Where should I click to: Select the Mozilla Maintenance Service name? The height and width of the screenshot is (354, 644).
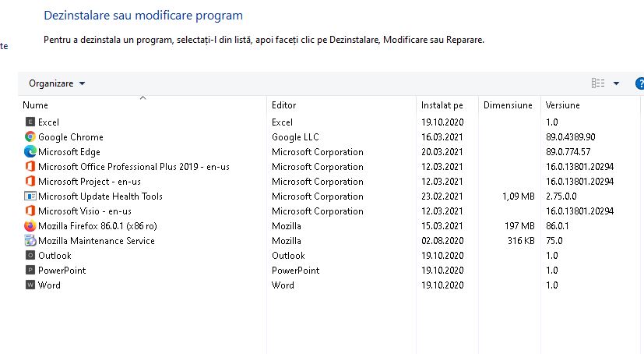pos(97,240)
